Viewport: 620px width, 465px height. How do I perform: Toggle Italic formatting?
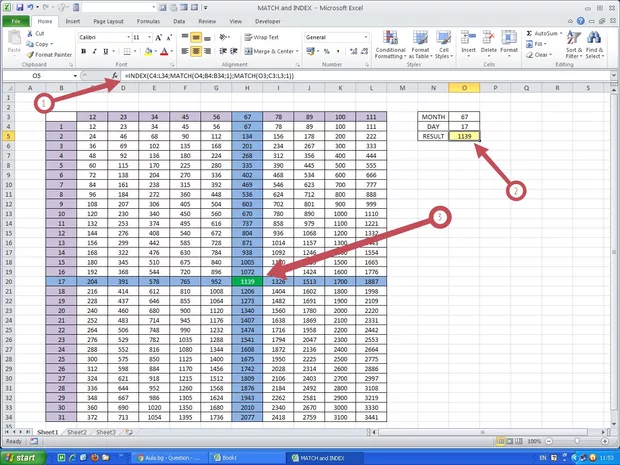point(95,51)
